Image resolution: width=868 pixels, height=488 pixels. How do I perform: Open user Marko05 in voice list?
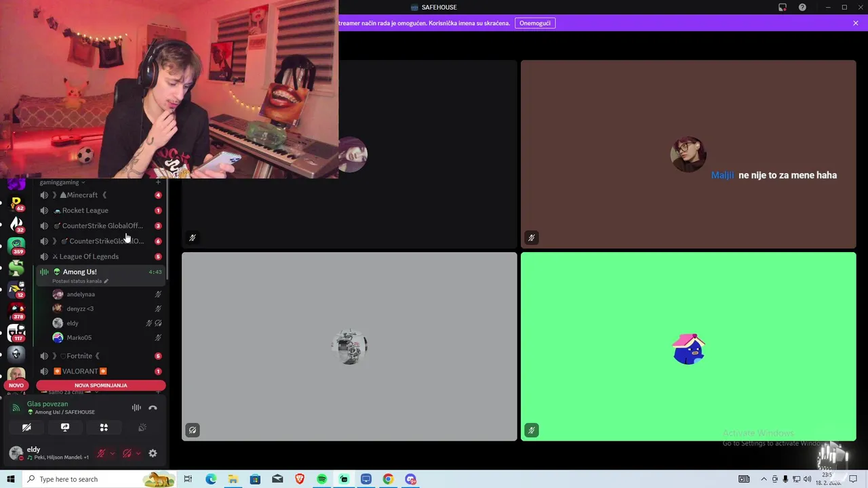(x=107, y=338)
